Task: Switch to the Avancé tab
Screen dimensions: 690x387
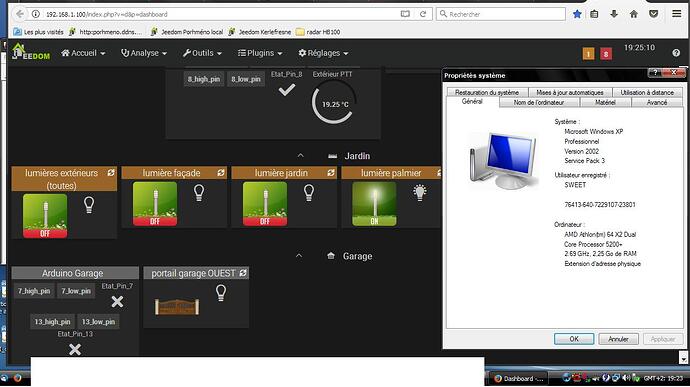Action: (x=657, y=102)
